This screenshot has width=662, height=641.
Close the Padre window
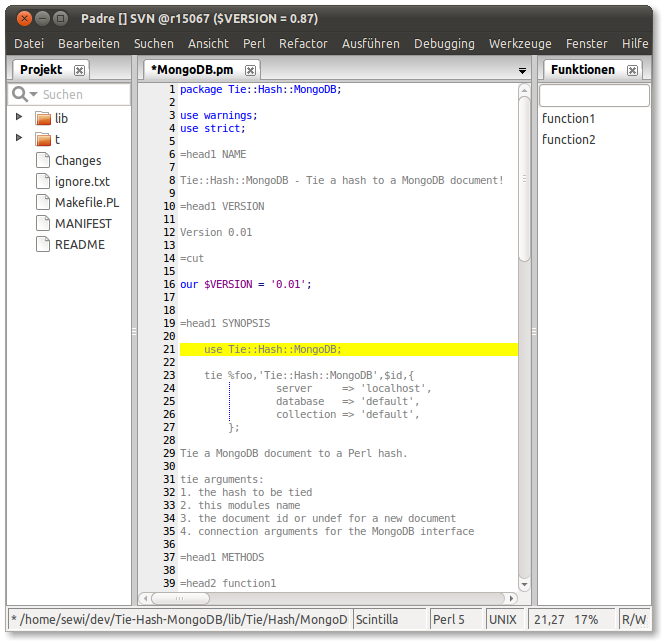click(x=24, y=19)
